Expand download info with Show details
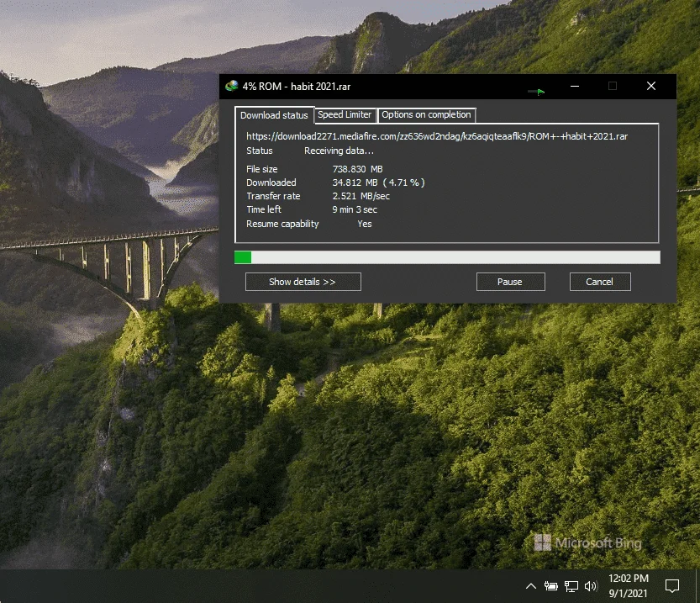Viewport: 700px width, 603px height. point(303,282)
